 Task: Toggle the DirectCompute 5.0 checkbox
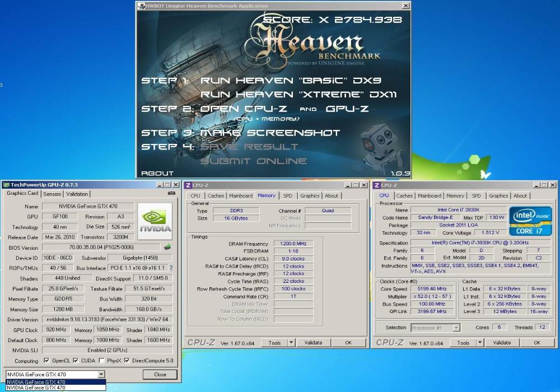coord(127,361)
